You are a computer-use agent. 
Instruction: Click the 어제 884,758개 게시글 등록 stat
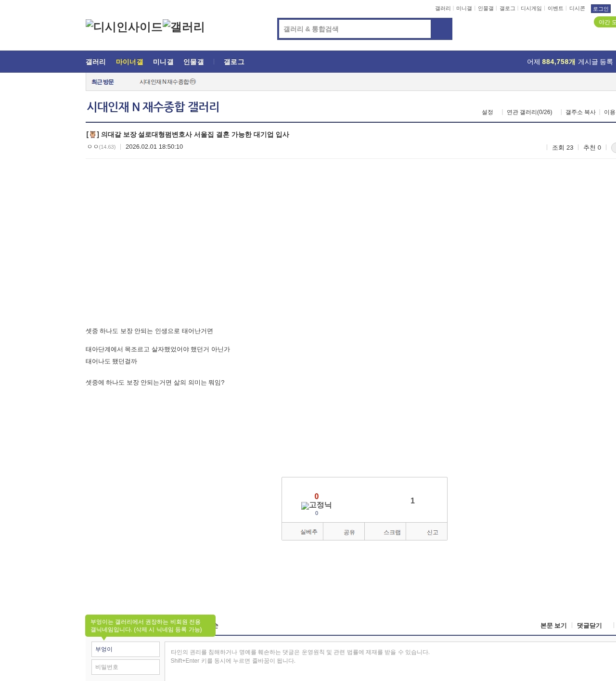[x=570, y=62]
